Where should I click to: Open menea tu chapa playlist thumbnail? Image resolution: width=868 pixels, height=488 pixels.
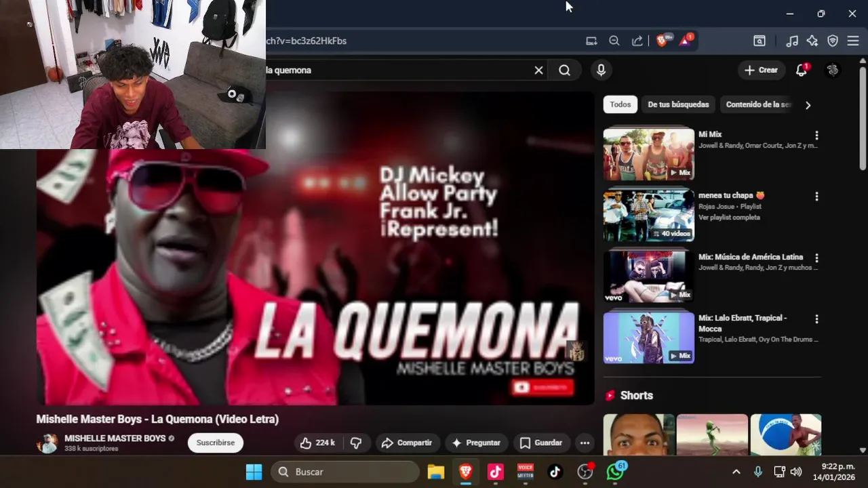click(649, 215)
